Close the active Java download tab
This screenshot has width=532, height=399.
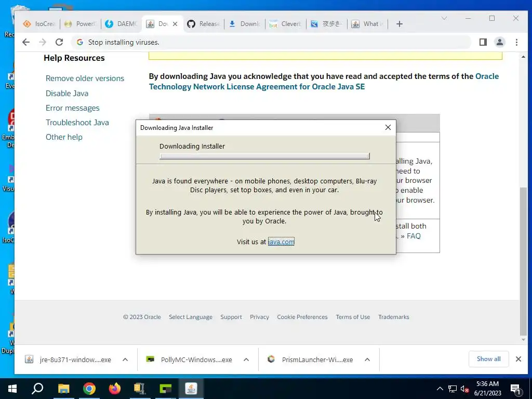175,24
